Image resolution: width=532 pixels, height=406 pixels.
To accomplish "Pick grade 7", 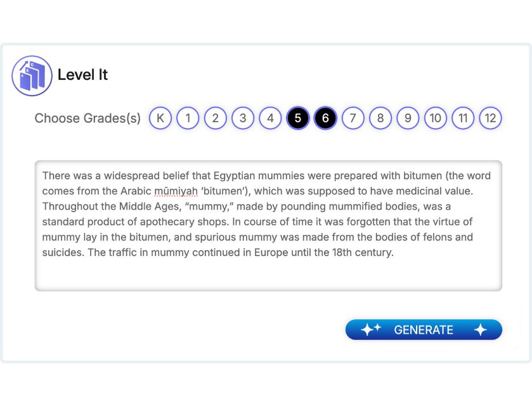I will [353, 118].
